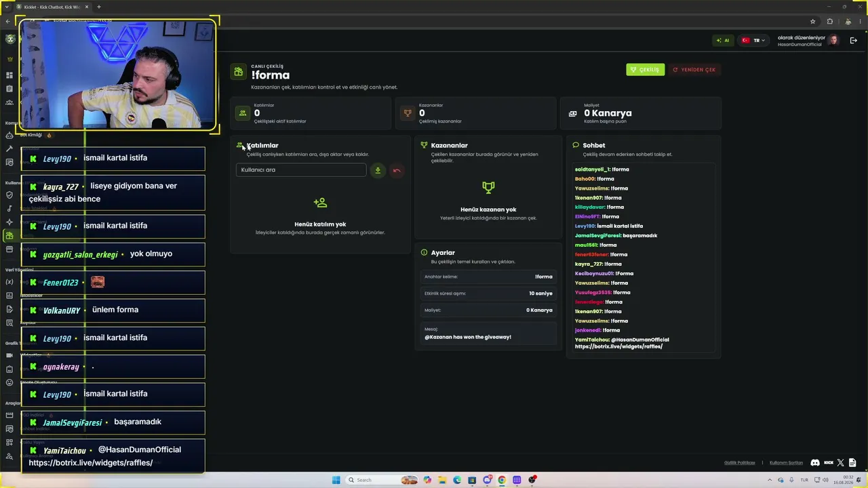Open File Explorer from the taskbar
This screenshot has width=868, height=488.
point(442,480)
